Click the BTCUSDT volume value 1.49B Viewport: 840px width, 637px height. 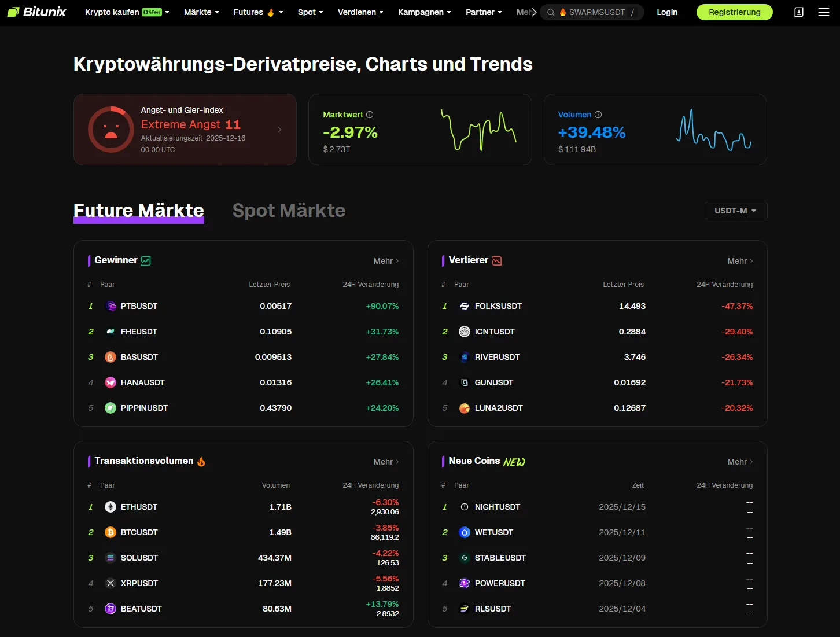(x=281, y=532)
